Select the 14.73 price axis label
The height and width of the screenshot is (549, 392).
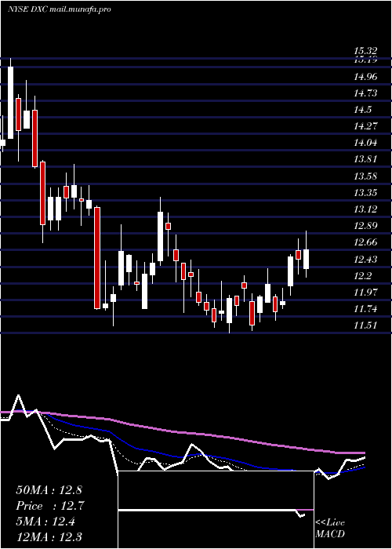tap(365, 93)
